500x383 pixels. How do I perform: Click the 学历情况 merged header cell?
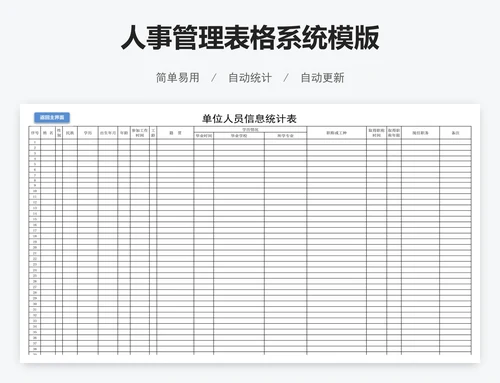(250, 130)
